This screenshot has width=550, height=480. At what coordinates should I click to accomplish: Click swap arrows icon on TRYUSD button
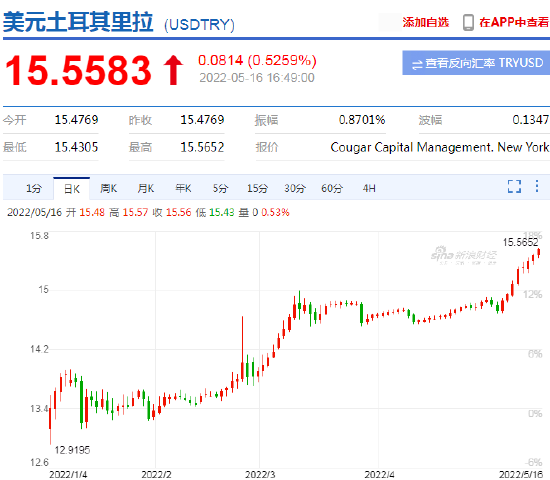(x=417, y=65)
